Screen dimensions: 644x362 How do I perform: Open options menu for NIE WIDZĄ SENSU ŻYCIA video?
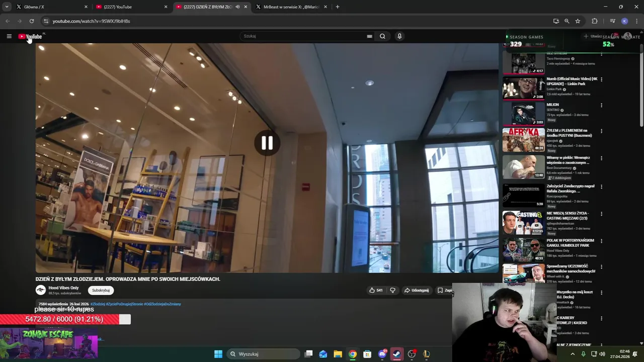[601, 214]
